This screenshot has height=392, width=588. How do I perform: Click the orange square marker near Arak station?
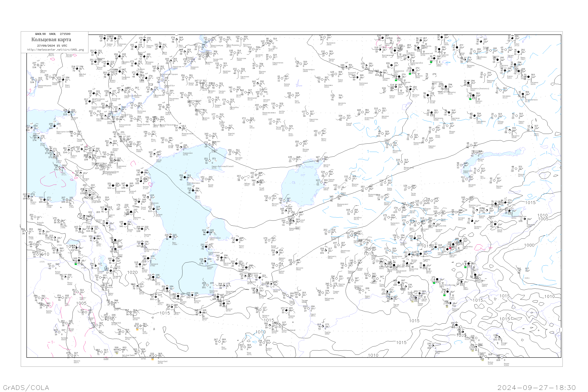(x=137, y=329)
